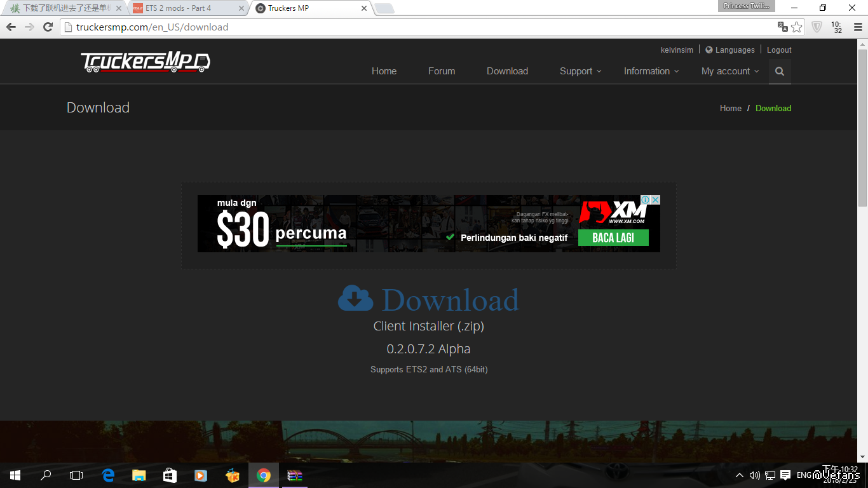Open the site search magnifier icon
This screenshot has height=488, width=868.
pos(780,71)
